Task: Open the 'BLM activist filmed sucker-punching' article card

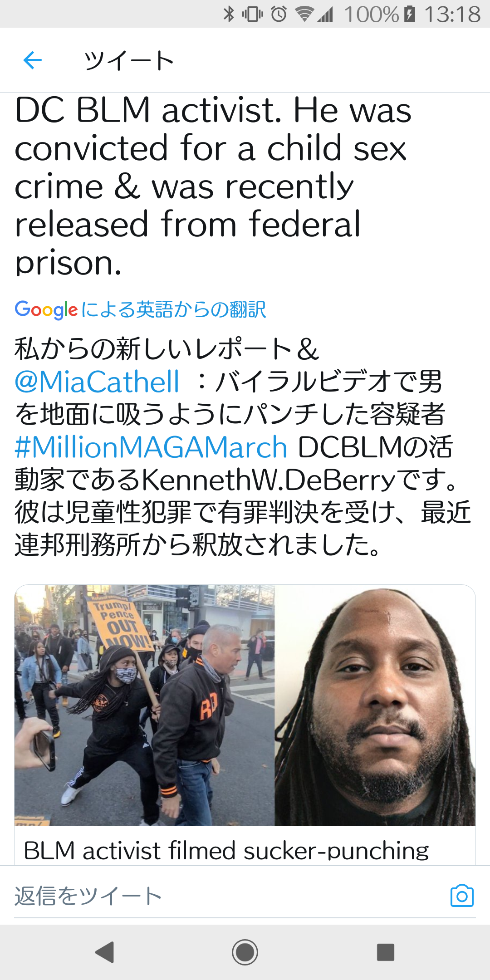Action: [245, 725]
